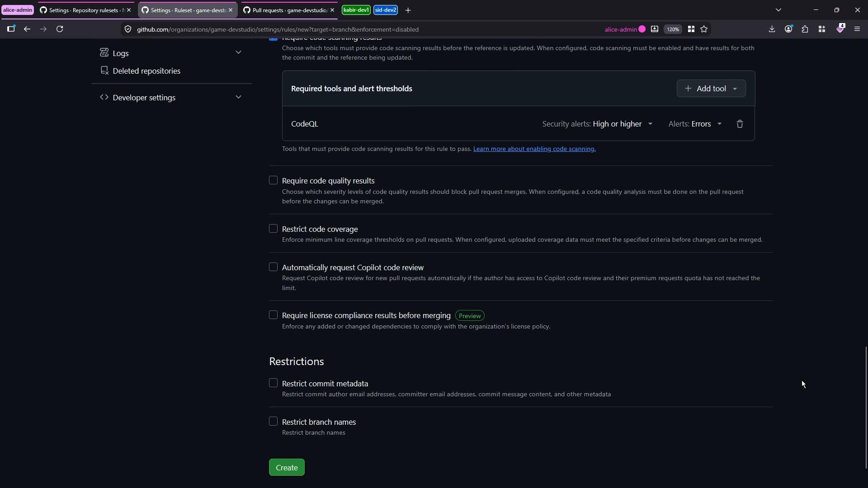Image resolution: width=868 pixels, height=488 pixels.
Task: Open Security alerts High or higher dropdown
Action: coord(597,124)
